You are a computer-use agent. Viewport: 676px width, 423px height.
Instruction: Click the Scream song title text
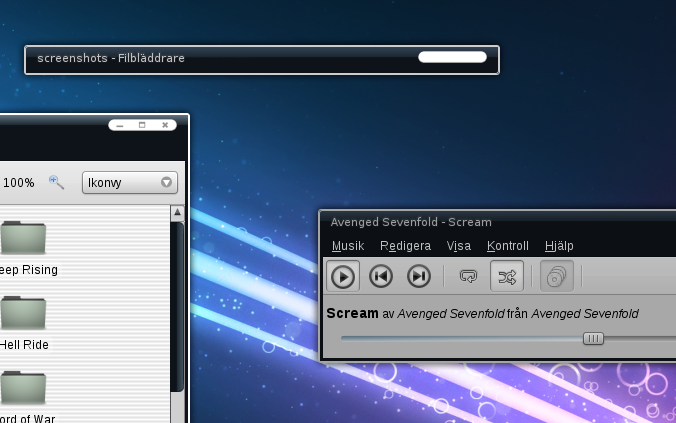pyautogui.click(x=352, y=313)
